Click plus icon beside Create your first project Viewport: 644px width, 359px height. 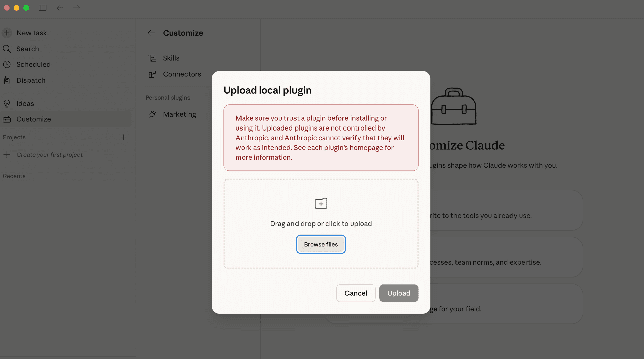pos(7,155)
